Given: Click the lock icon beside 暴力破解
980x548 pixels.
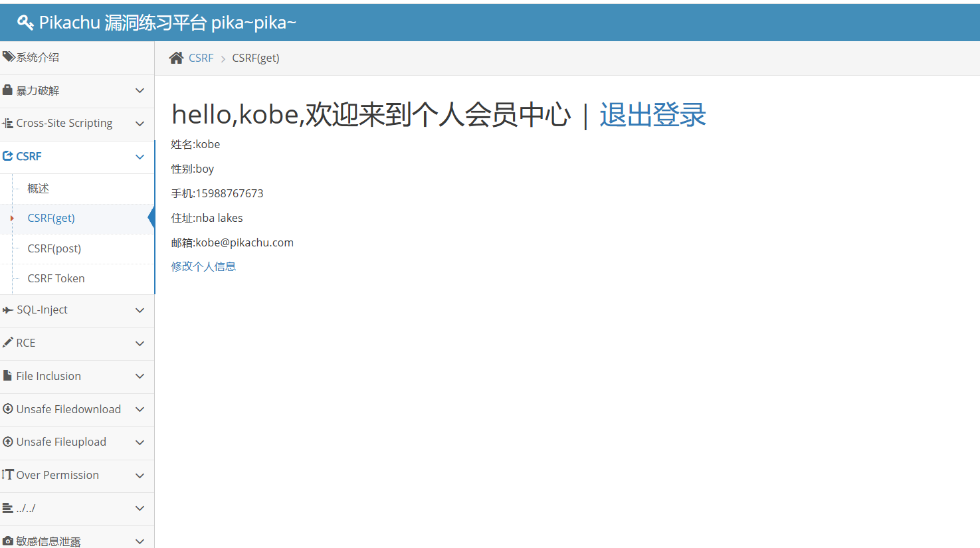Looking at the screenshot, I should (8, 90).
